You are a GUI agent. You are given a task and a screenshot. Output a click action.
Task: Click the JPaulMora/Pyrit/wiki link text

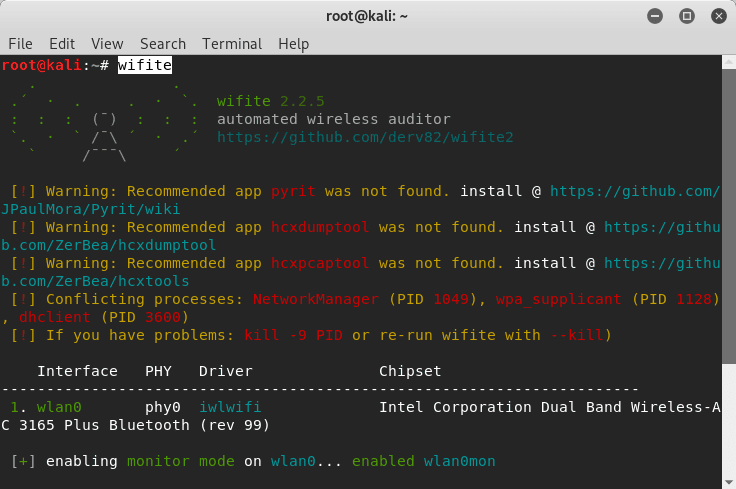pos(93,209)
